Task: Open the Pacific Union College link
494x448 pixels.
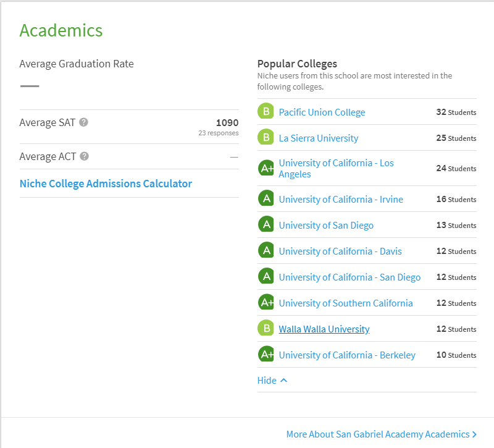Action: 322,112
